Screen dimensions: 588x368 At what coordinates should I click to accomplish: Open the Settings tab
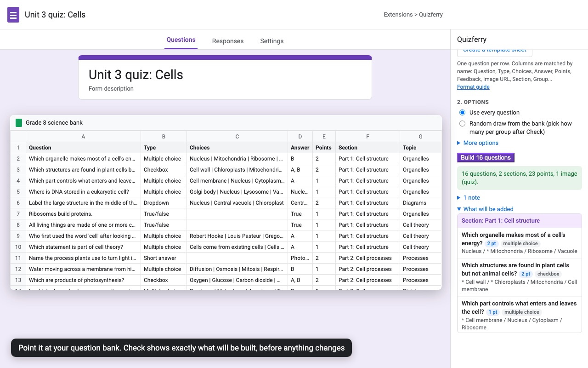(x=272, y=41)
